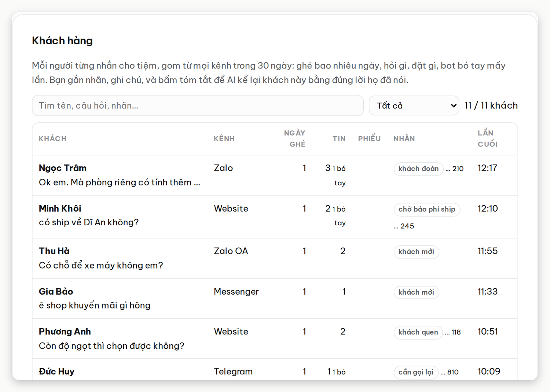Click the customer search input field

coord(198,106)
